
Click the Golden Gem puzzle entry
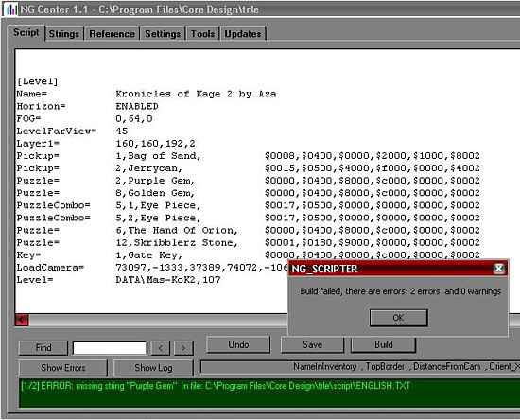point(155,193)
